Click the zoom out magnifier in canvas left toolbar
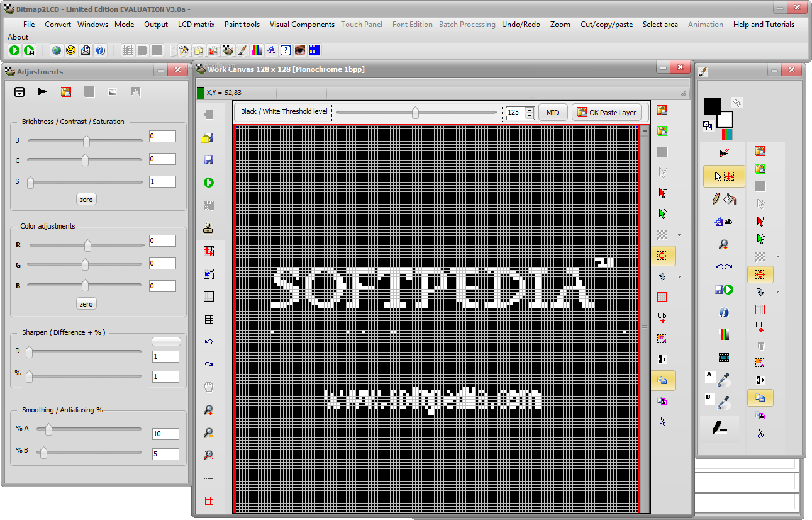This screenshot has height=520, width=812. pyautogui.click(x=209, y=432)
